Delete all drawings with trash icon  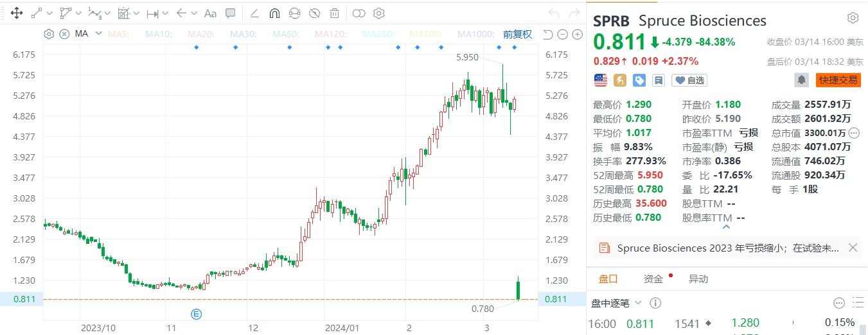pyautogui.click(x=334, y=13)
